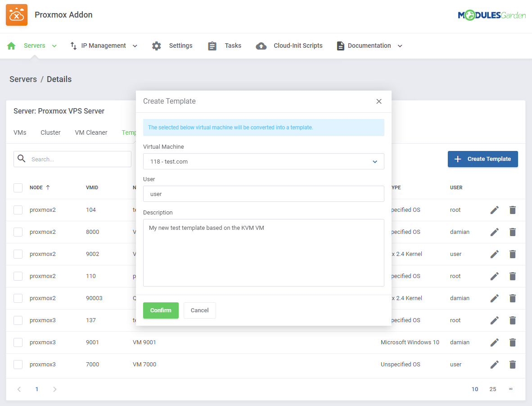Click the Documentation file icon
This screenshot has height=406, width=532.
coord(340,46)
